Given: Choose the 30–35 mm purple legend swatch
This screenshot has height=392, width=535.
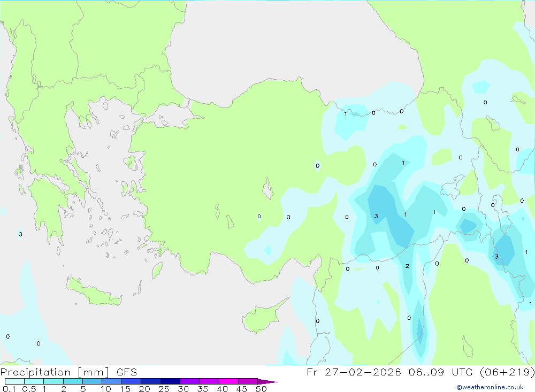Looking at the screenshot, I should 190,381.
